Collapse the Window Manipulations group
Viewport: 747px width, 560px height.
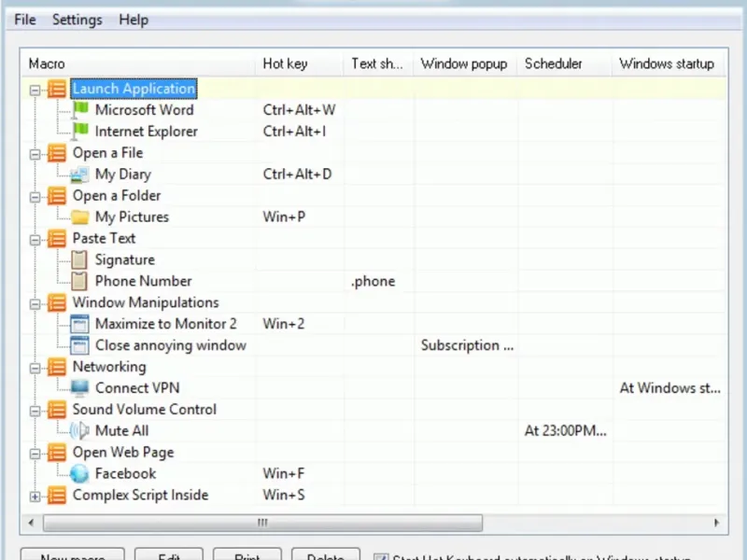[35, 304]
